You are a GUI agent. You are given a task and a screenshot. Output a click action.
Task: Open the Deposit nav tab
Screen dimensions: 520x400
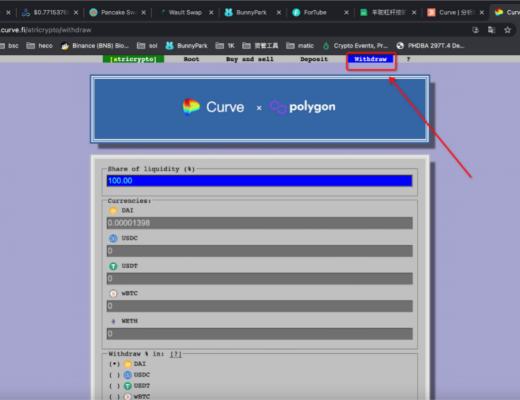(x=314, y=59)
